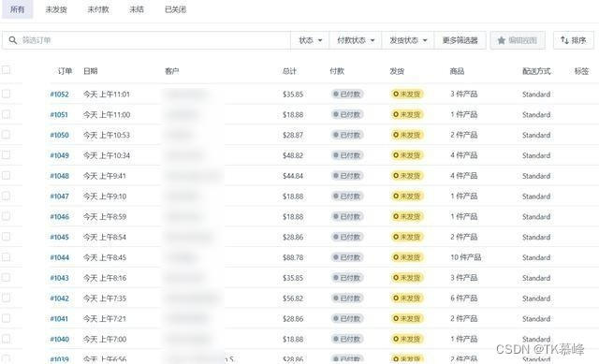Viewport: 599px width, 364px height.
Task: Click Standard shipping for order #1045
Action: pos(536,237)
